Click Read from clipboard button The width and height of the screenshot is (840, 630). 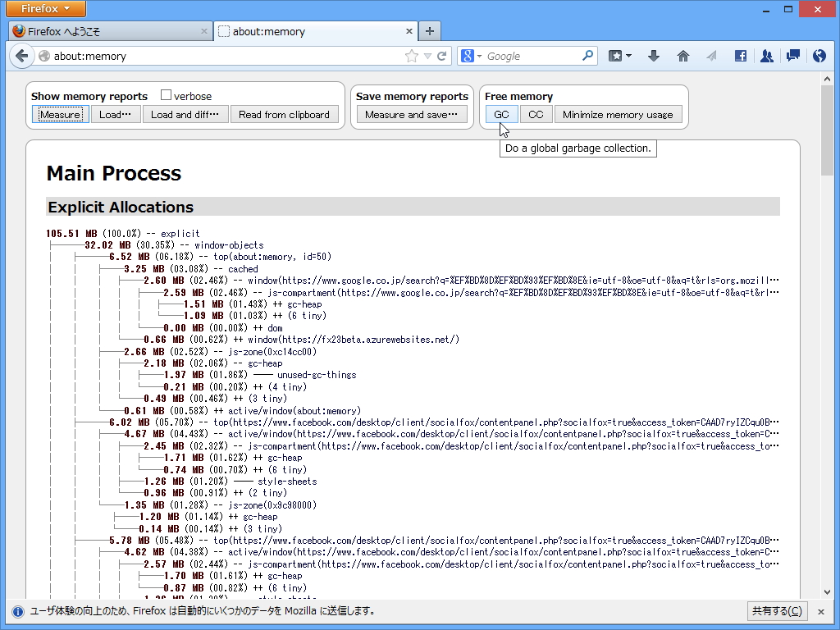[284, 115]
